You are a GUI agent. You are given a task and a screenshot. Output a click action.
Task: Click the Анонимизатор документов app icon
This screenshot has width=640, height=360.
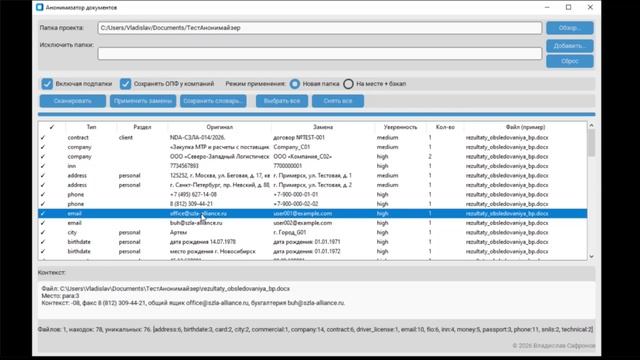(x=40, y=7)
